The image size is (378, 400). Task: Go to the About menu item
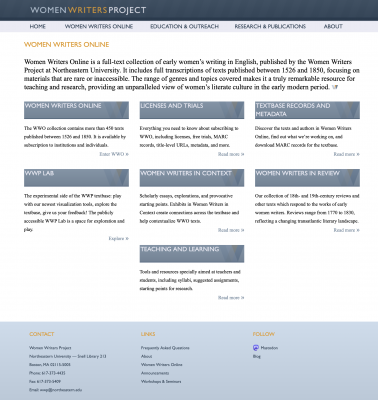pyautogui.click(x=333, y=26)
